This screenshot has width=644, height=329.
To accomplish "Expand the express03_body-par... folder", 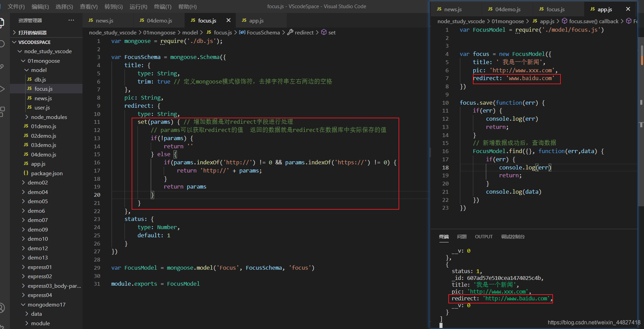I will tap(46, 286).
